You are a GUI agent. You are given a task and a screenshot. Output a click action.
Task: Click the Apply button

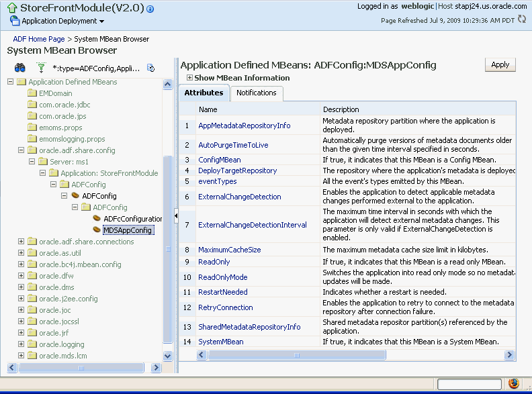click(500, 64)
